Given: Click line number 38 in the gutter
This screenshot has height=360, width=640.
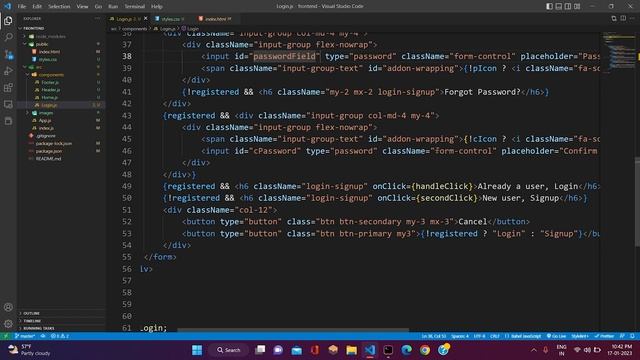Looking at the screenshot, I should [x=127, y=56].
